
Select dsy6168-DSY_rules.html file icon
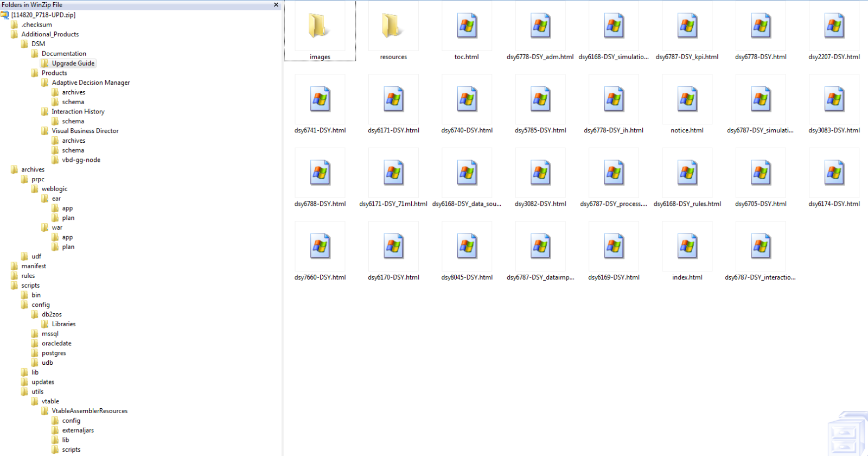[687, 173]
